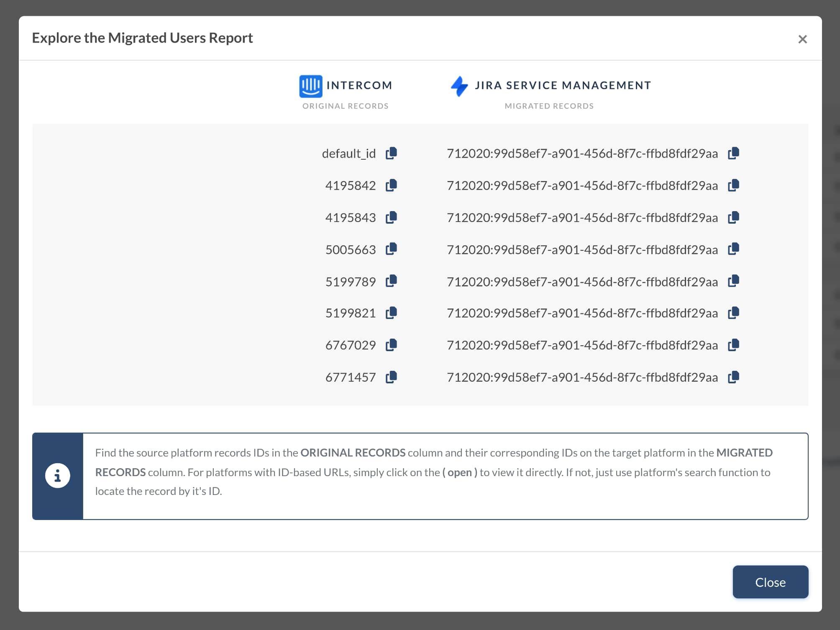Copy original record ID 4195842
Image resolution: width=840 pixels, height=630 pixels.
coord(391,185)
